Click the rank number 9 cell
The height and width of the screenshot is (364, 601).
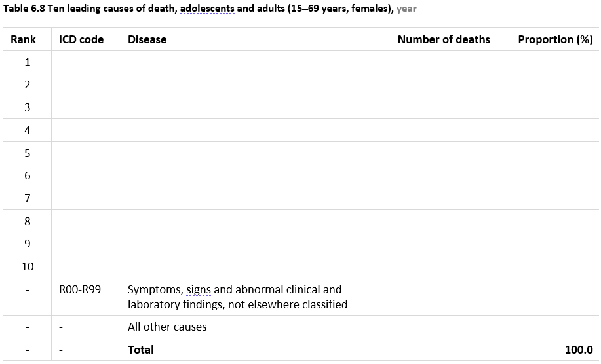click(x=28, y=244)
